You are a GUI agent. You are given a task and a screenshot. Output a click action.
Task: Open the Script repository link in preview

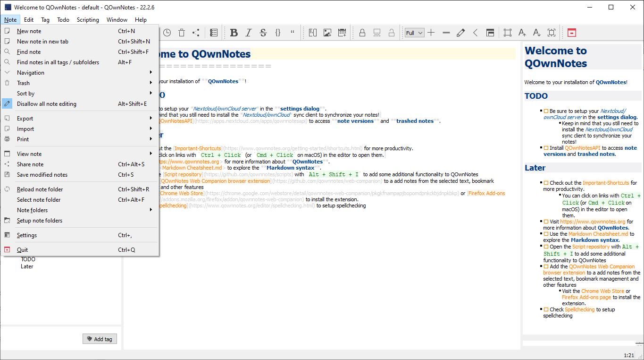tap(591, 247)
